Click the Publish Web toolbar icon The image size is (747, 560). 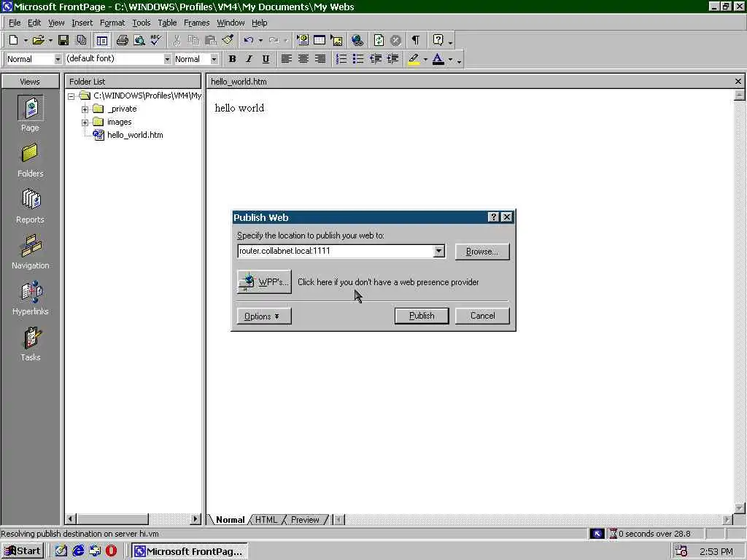pos(82,41)
